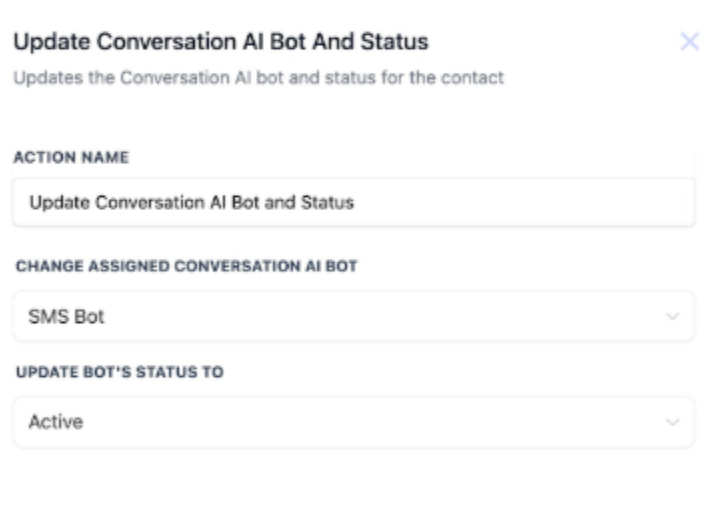This screenshot has width=717, height=511.
Task: Click the X icon at top right
Action: [x=689, y=42]
